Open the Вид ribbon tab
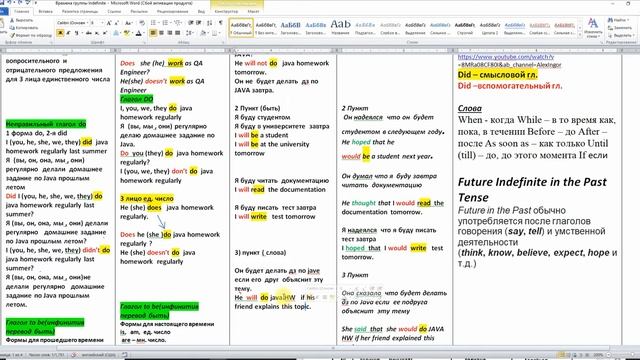The width and height of the screenshot is (640, 360). tap(201, 11)
